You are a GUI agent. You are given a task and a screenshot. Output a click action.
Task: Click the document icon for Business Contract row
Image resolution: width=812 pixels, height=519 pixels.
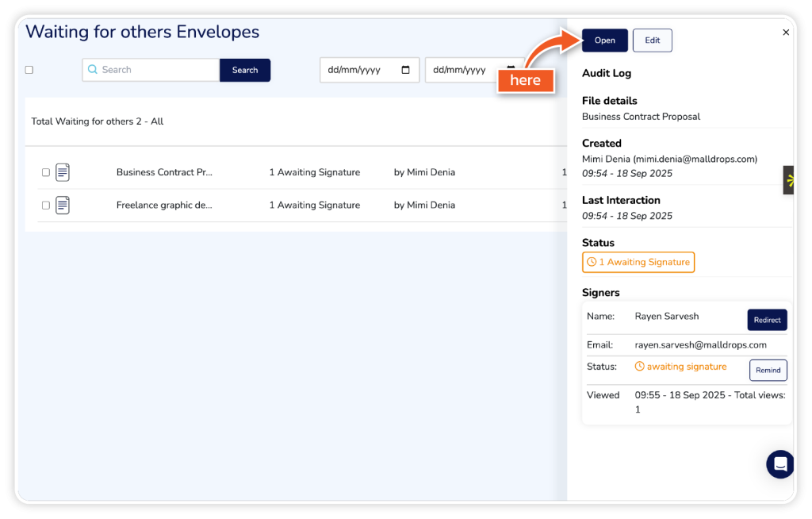pos(63,172)
